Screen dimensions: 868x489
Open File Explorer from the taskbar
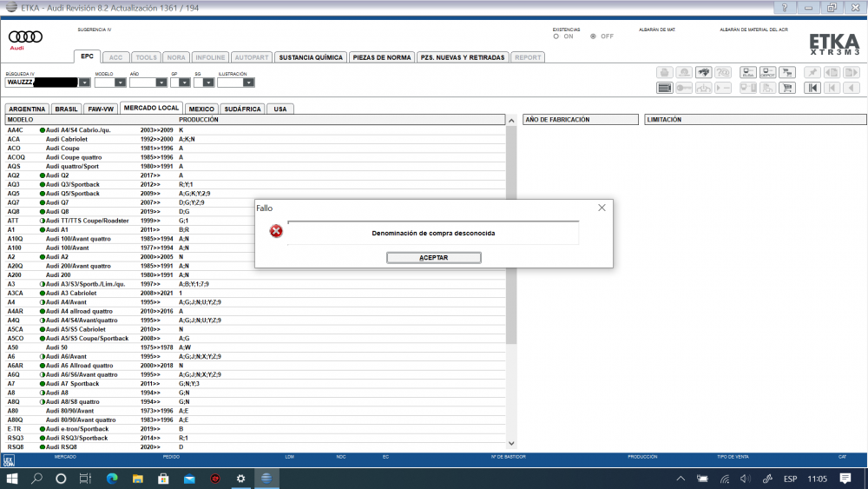(x=137, y=479)
